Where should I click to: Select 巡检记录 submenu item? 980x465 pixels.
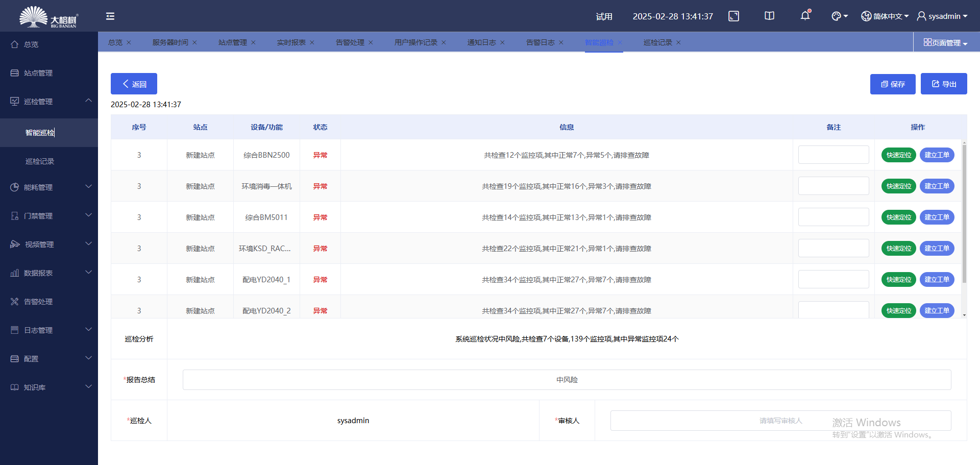(x=49, y=161)
